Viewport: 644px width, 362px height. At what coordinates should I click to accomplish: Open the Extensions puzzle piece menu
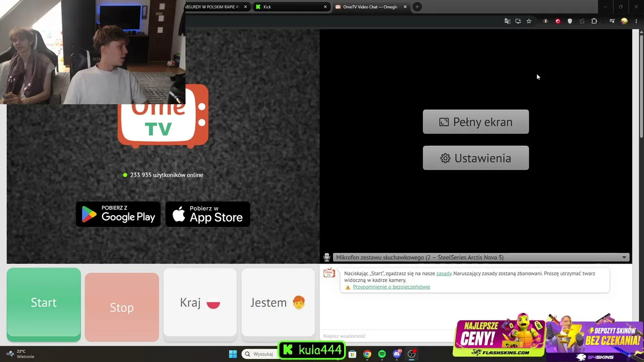pyautogui.click(x=594, y=21)
